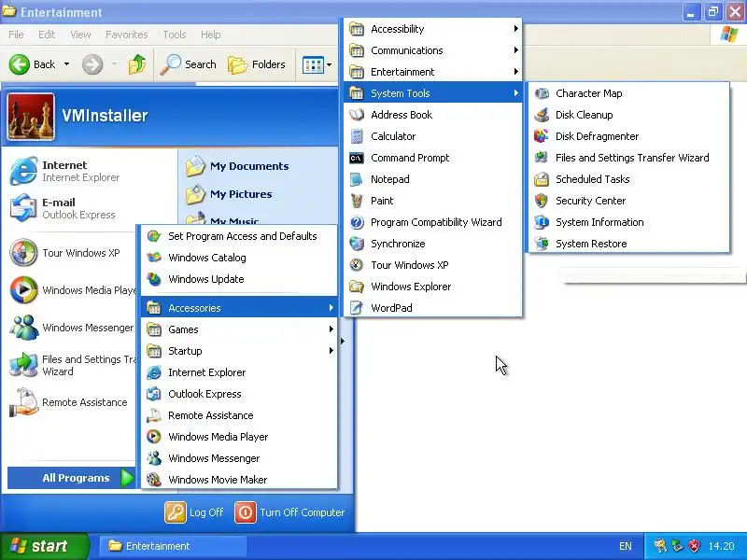Open the View menu

point(80,35)
